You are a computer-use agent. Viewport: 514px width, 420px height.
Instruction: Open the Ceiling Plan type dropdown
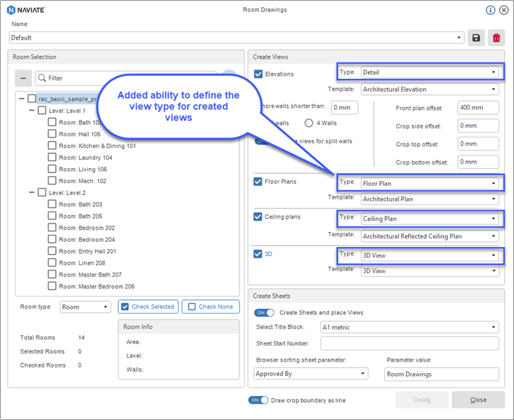click(430, 219)
